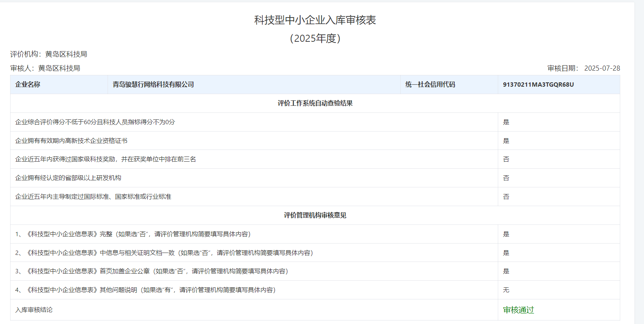Click 是 result for 高新技术企业资格证书 row

coord(506,141)
